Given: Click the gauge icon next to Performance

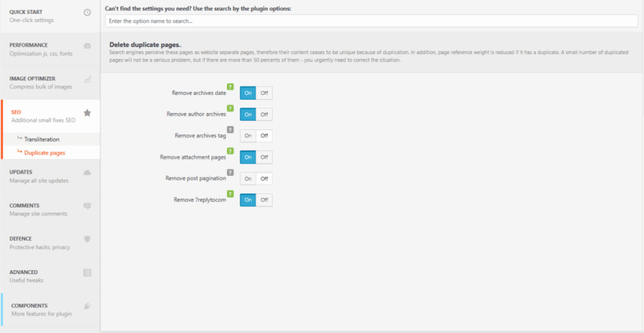Looking at the screenshot, I should 87,46.
